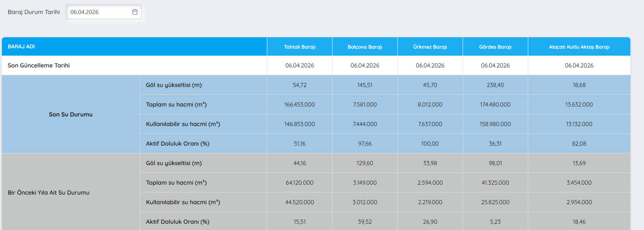Click Aktif Doluluk Oranı label under Son Su Durumu
Viewport: 644px width, 230px height.
click(177, 144)
